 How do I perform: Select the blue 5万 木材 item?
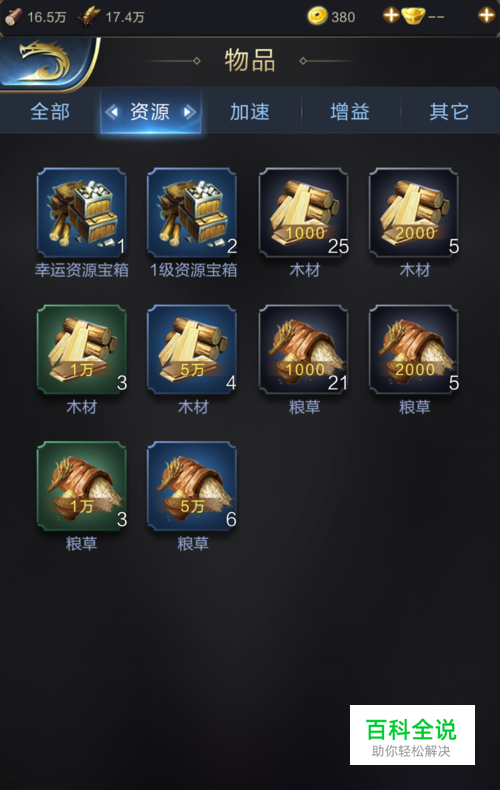(192, 349)
